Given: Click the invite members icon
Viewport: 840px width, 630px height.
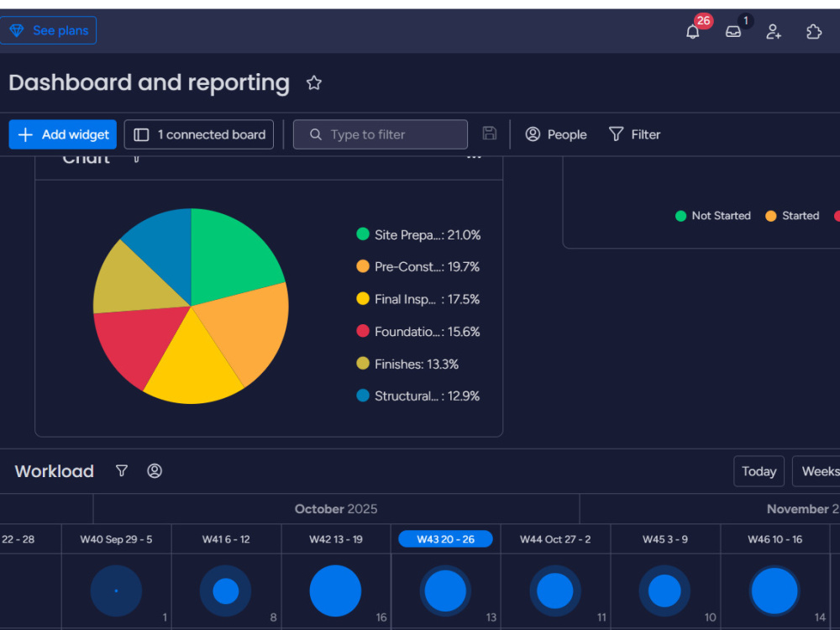Looking at the screenshot, I should tap(773, 32).
